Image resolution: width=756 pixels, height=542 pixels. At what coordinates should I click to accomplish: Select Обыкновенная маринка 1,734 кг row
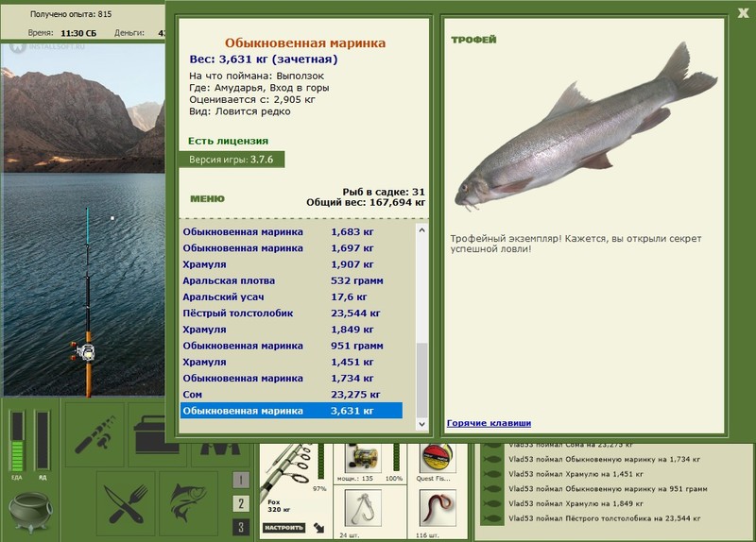click(x=291, y=379)
